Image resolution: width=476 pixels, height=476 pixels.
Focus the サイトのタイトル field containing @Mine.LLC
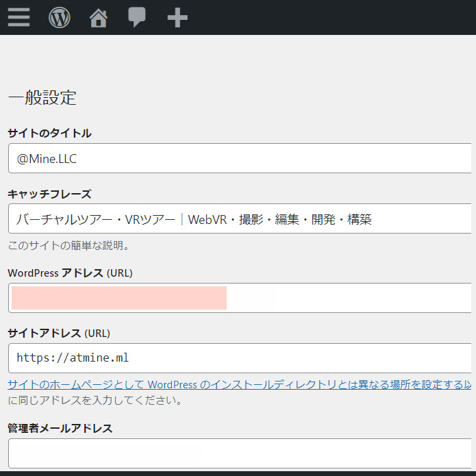pos(240,158)
